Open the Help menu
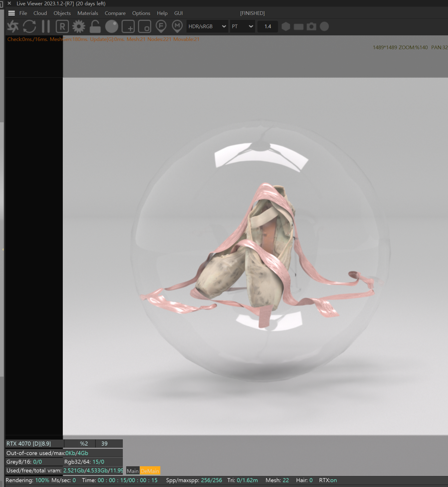Screen dimensions: 448x487 click(x=162, y=13)
